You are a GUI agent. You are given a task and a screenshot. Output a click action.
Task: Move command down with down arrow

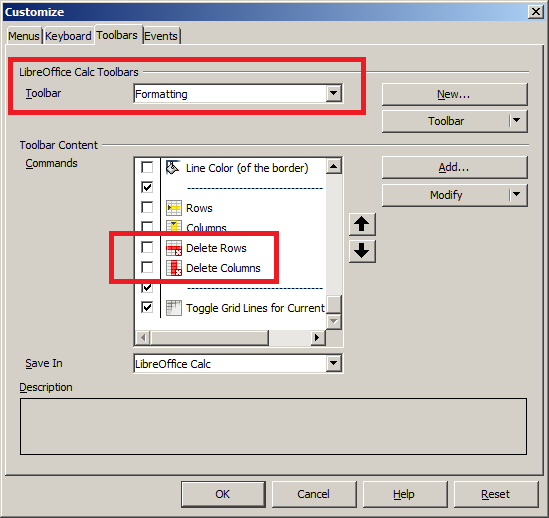[x=362, y=251]
